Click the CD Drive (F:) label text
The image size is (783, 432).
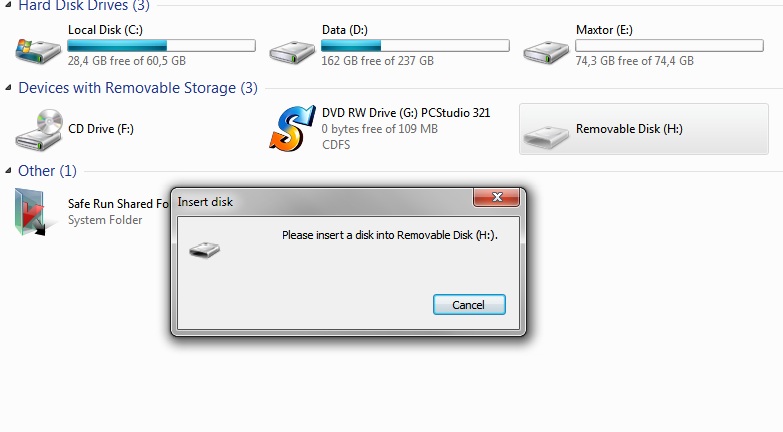coord(100,129)
